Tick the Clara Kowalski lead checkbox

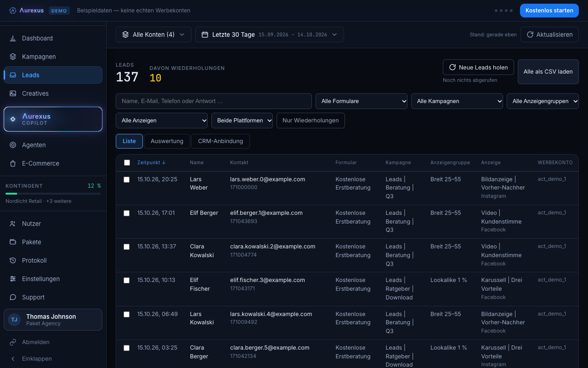[126, 247]
